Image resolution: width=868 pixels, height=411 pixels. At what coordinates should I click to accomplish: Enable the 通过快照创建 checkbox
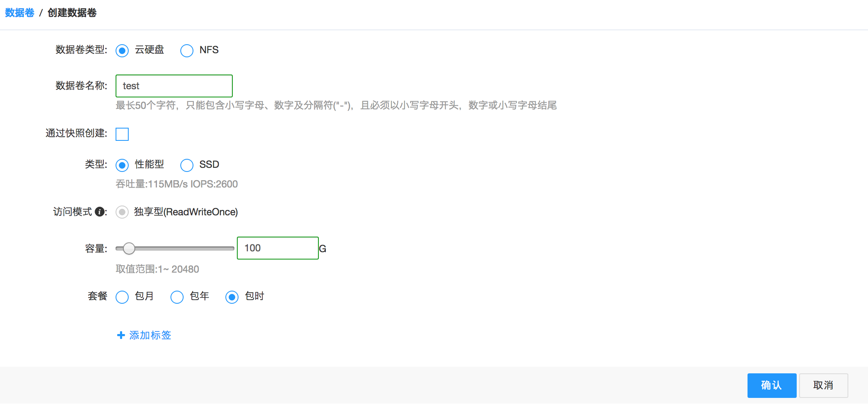click(x=122, y=134)
